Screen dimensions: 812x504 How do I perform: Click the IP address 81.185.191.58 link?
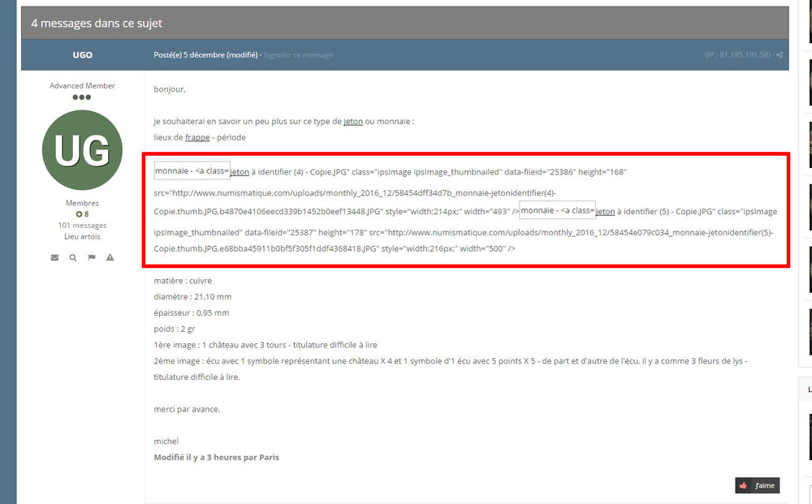coord(739,55)
